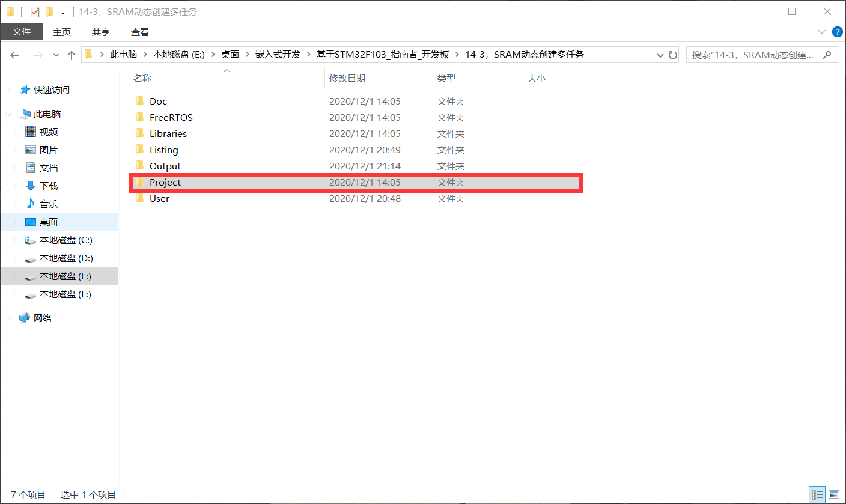Click the Back navigation arrow
The width and height of the screenshot is (846, 504).
click(x=15, y=55)
